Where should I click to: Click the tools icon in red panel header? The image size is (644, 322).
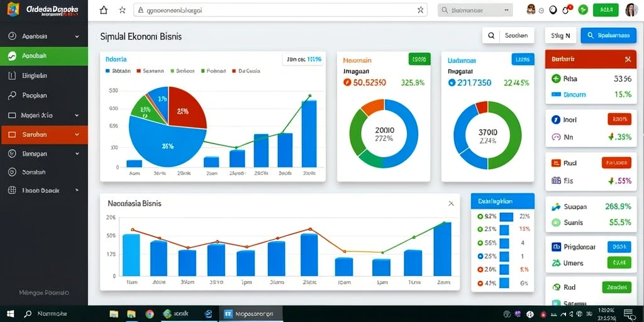tap(628, 59)
